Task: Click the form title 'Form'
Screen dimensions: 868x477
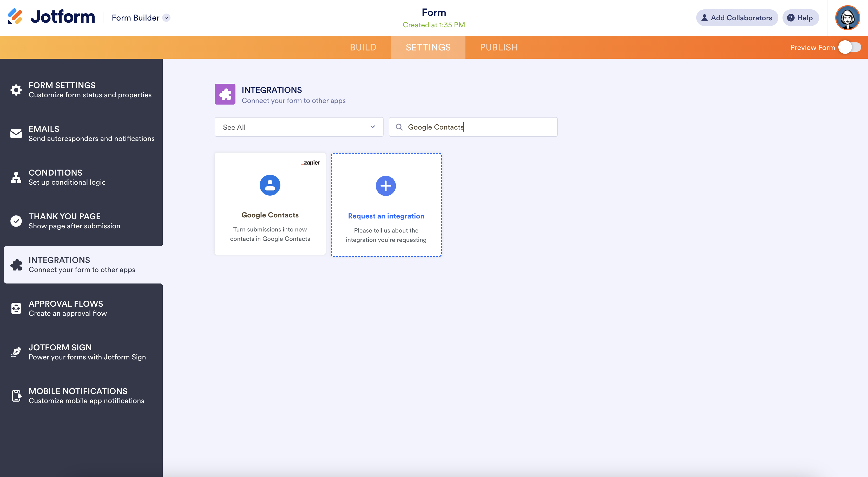Action: [x=434, y=12]
